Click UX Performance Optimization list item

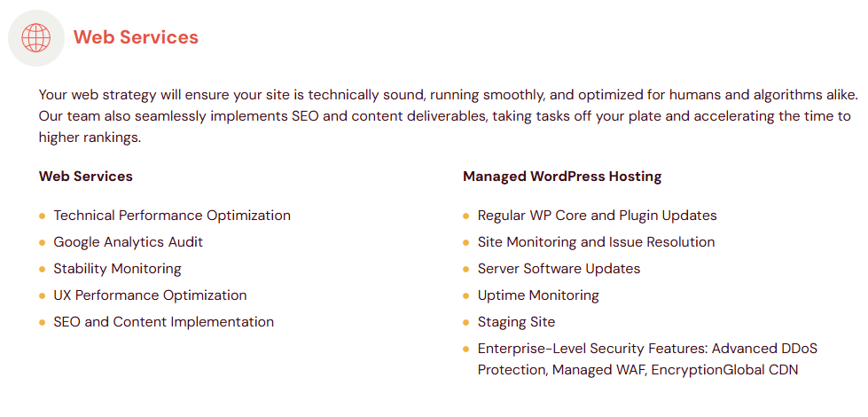150,295
